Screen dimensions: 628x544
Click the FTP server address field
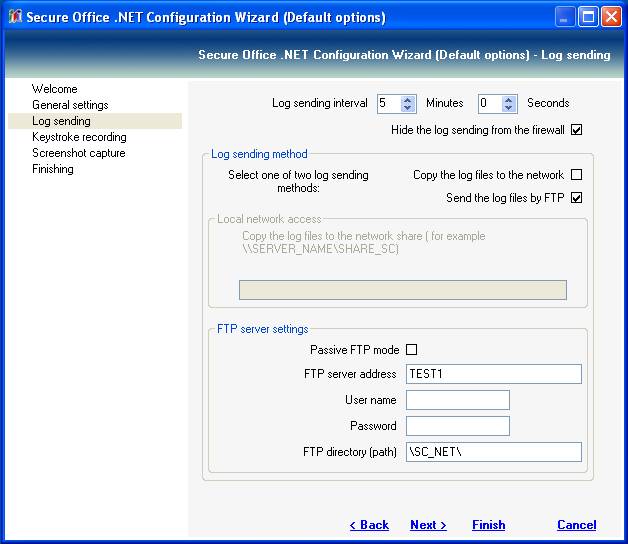(x=493, y=374)
